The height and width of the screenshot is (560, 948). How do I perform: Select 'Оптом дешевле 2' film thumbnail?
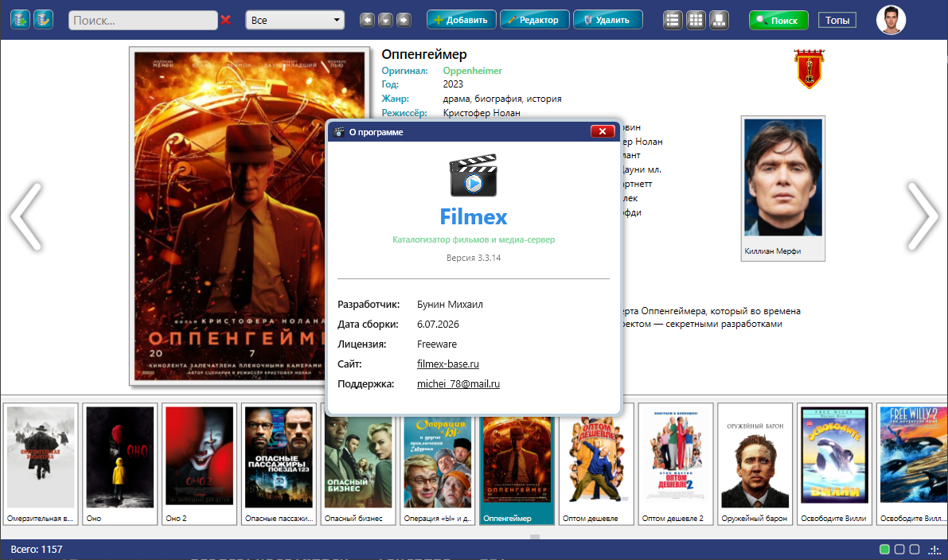click(675, 464)
